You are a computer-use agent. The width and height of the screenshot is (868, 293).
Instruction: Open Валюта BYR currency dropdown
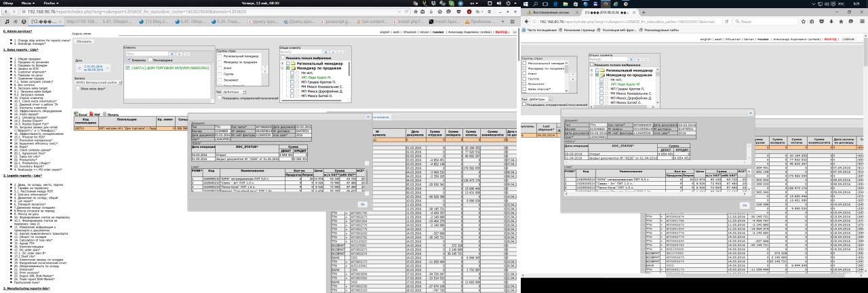click(x=98, y=82)
